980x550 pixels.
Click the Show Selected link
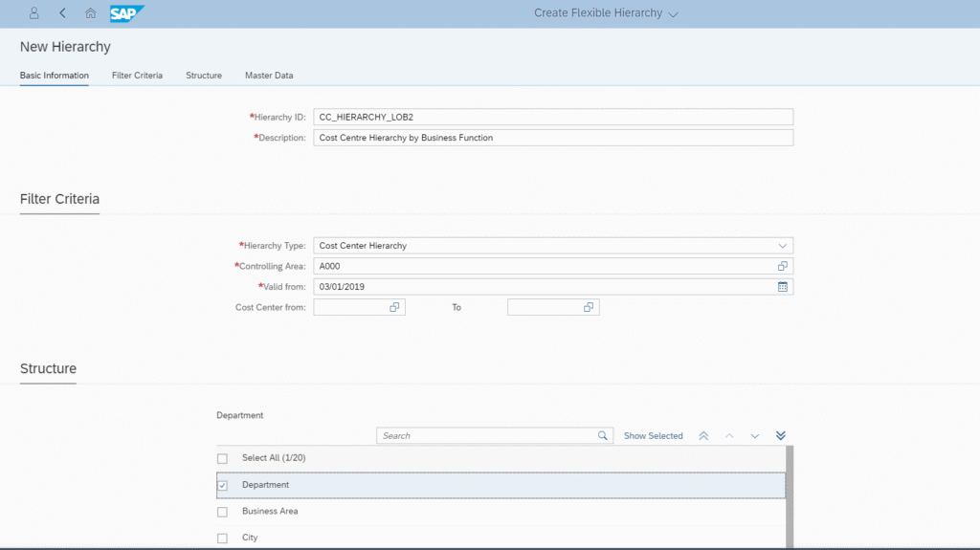point(653,435)
